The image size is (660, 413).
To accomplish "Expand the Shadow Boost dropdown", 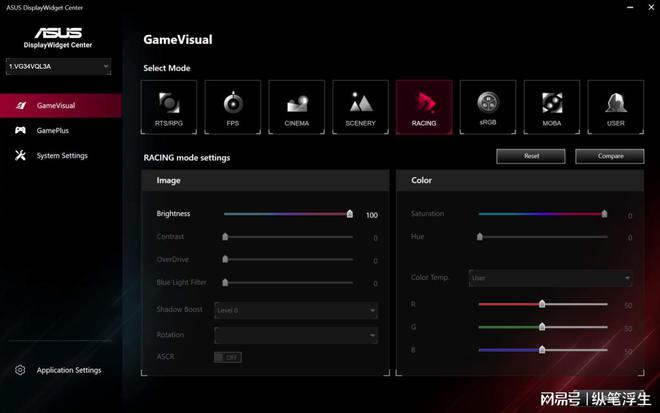I will [x=295, y=311].
